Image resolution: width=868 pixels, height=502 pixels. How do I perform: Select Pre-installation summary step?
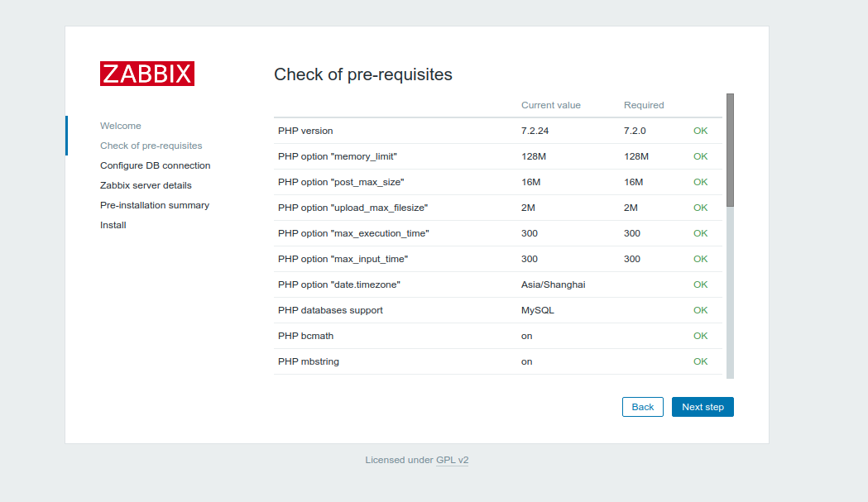(155, 205)
